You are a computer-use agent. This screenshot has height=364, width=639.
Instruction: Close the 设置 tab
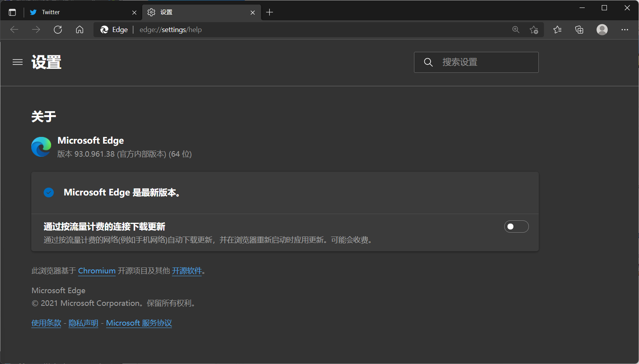pyautogui.click(x=253, y=13)
